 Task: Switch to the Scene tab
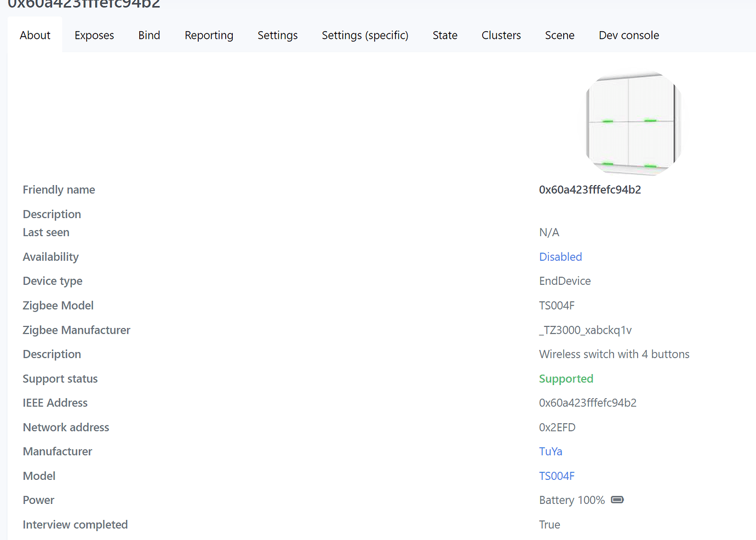(559, 35)
